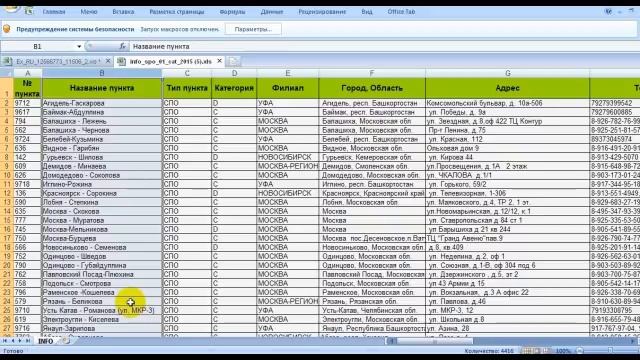Click the zoom slider handle
Screen dimensions: 640x360
click(611, 351)
